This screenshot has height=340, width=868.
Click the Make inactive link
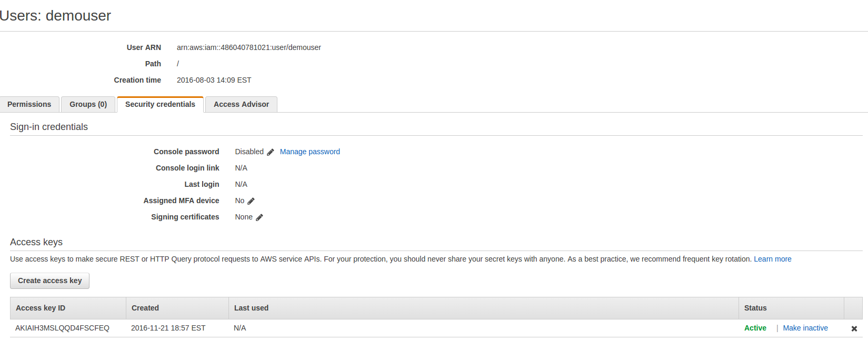tap(805, 328)
